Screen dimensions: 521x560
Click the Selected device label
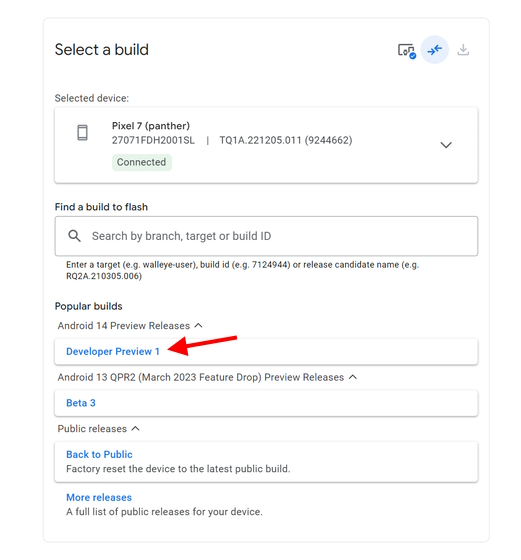(92, 98)
